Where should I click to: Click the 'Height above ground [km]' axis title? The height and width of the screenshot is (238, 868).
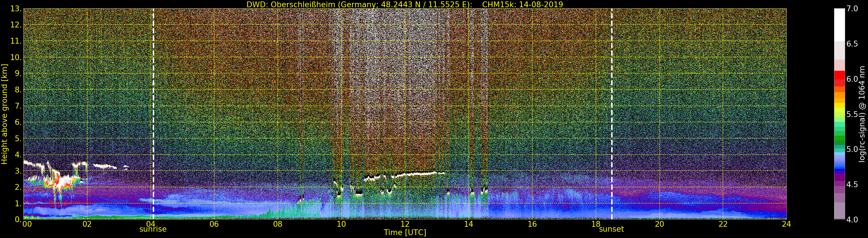click(x=4, y=114)
